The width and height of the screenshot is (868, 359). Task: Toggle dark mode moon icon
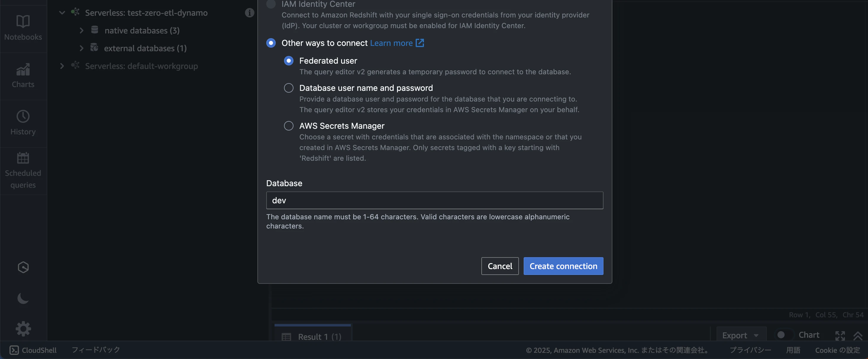[x=23, y=298]
